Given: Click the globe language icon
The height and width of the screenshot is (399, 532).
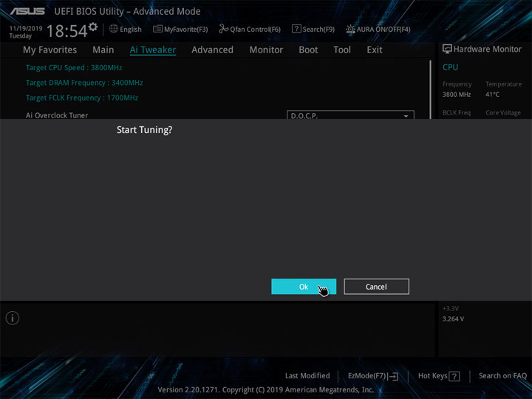Looking at the screenshot, I should click(114, 29).
